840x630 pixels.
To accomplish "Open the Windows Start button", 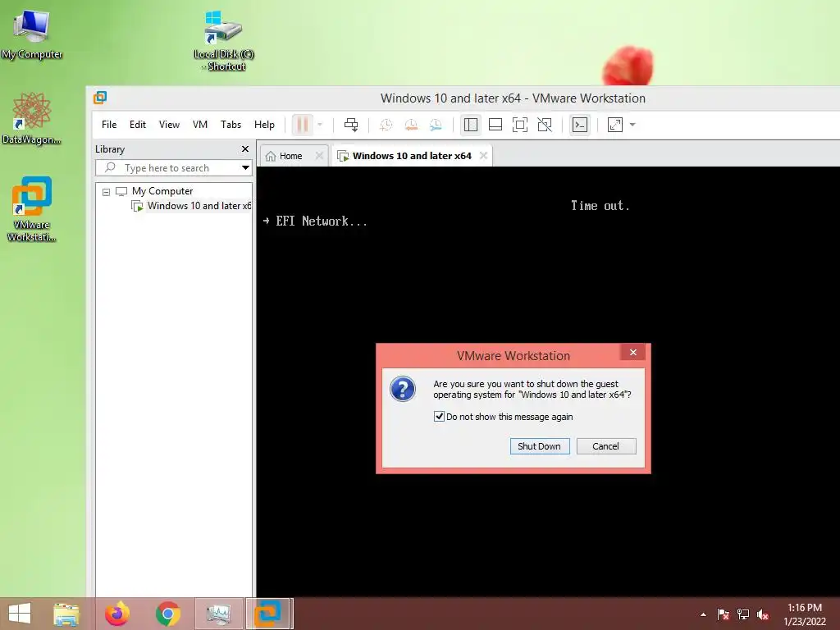I will point(20,614).
